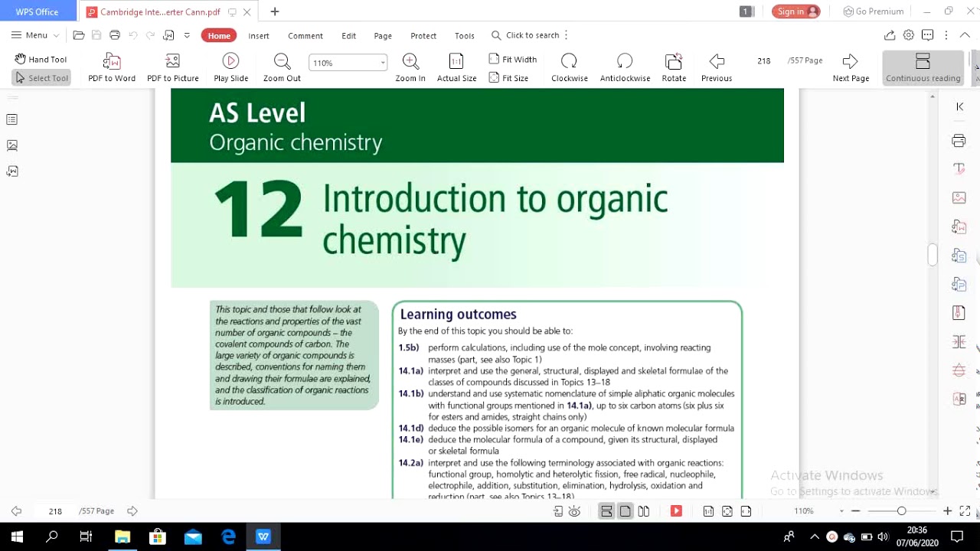Go to Next Page arrow
Image resolution: width=980 pixels, height=551 pixels.
click(x=850, y=61)
